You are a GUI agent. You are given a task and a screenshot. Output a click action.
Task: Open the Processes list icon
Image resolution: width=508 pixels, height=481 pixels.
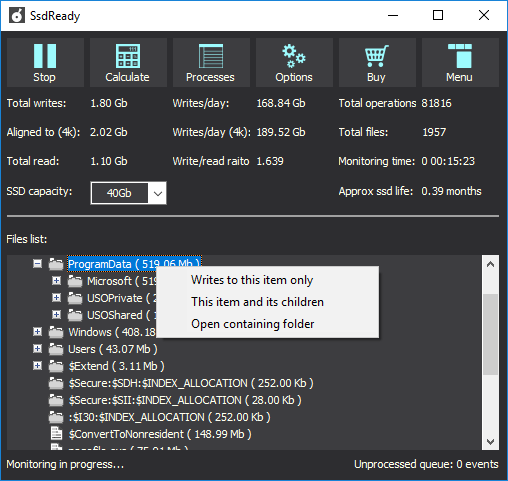click(x=211, y=56)
